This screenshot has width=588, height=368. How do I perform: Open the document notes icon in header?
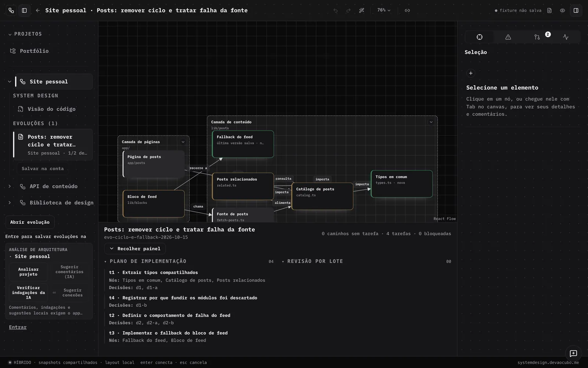pos(549,10)
